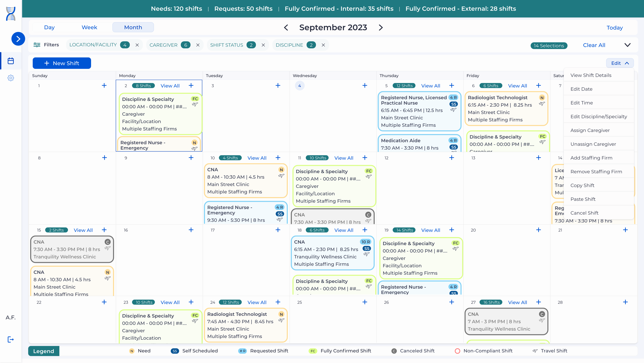
Task: Click the 14 Selections badge
Action: (x=549, y=46)
